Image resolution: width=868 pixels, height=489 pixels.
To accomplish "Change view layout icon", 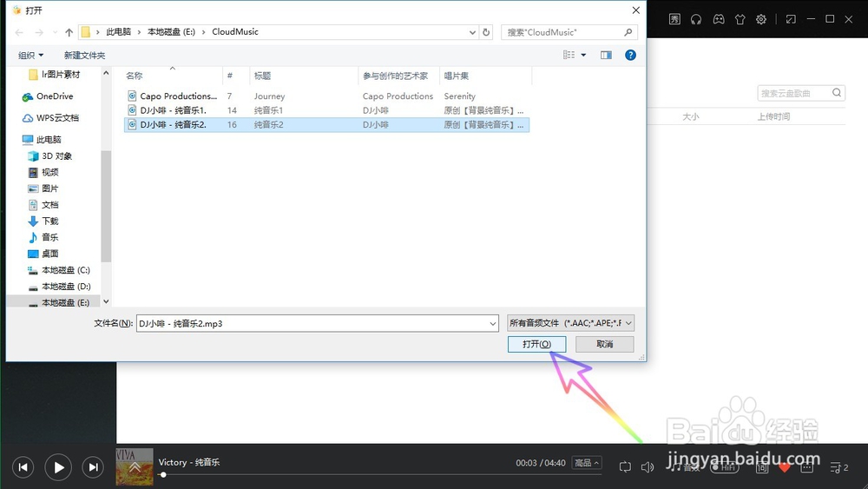I will (569, 55).
